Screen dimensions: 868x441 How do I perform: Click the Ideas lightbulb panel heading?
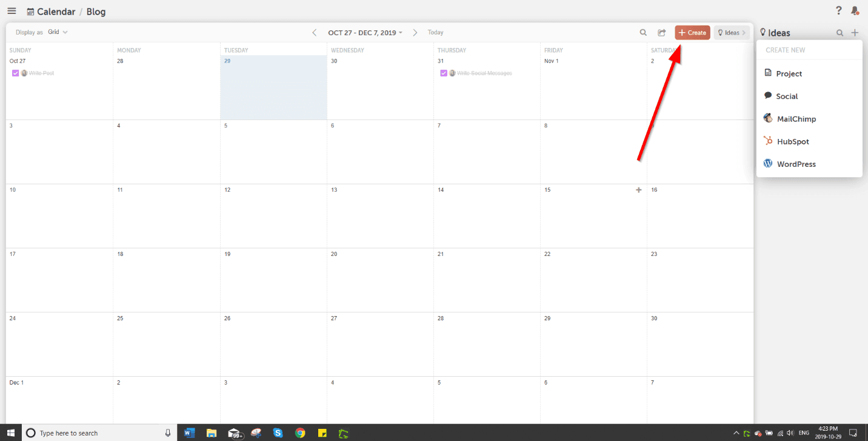tap(775, 33)
